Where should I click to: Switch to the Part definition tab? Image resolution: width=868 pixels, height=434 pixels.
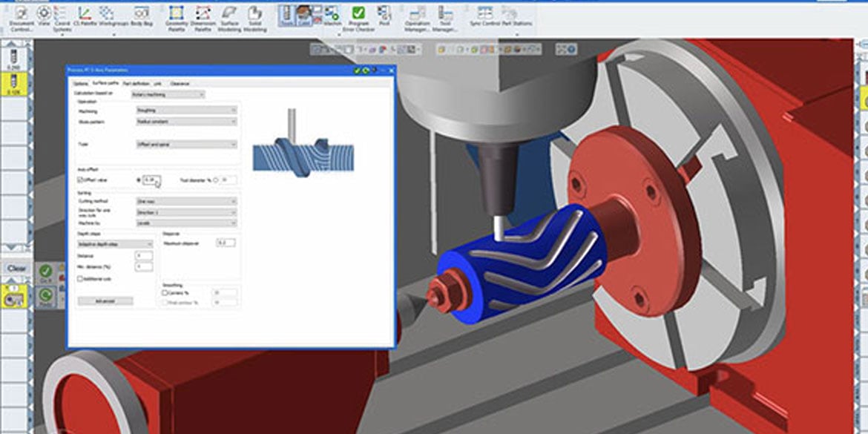coord(135,84)
